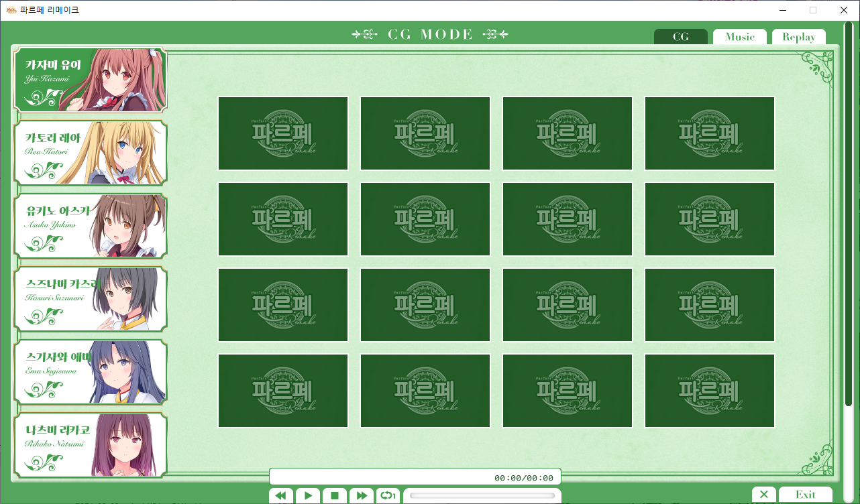Image resolution: width=860 pixels, height=504 pixels.
Task: Stop music playback
Action: 335,495
